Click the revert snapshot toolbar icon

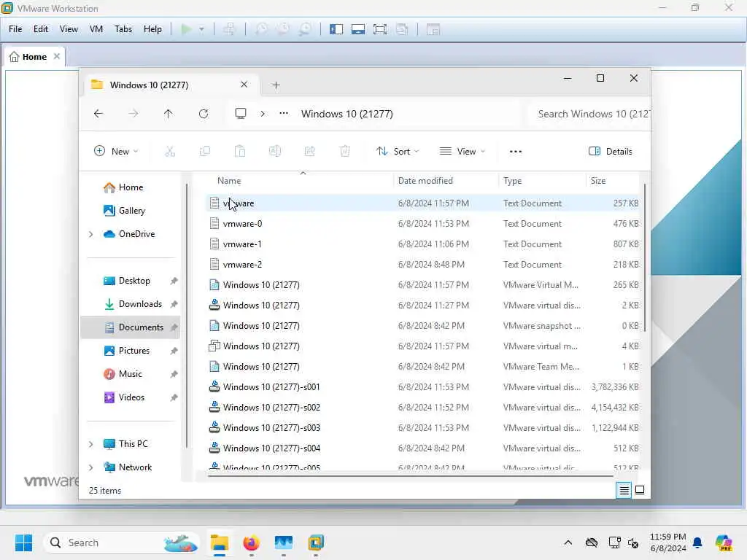coord(284,29)
